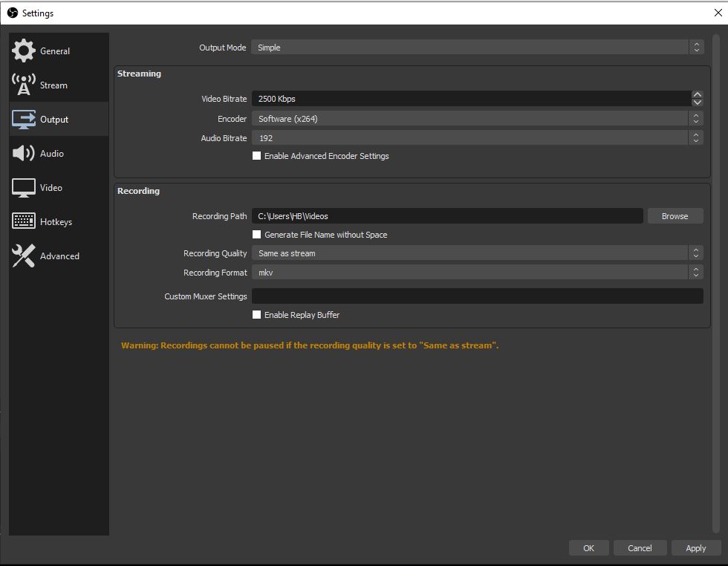Click Browse for recording path
This screenshot has height=566, width=728.
coord(675,216)
